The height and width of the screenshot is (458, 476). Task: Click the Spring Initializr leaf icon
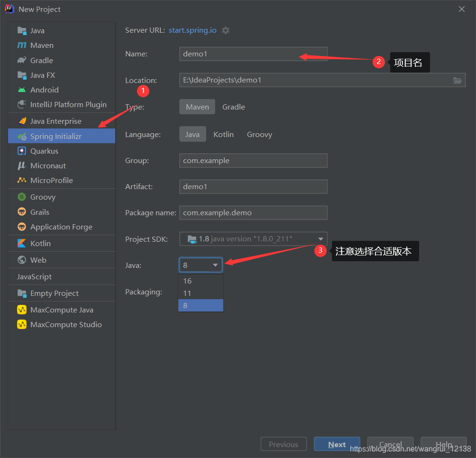click(x=22, y=136)
